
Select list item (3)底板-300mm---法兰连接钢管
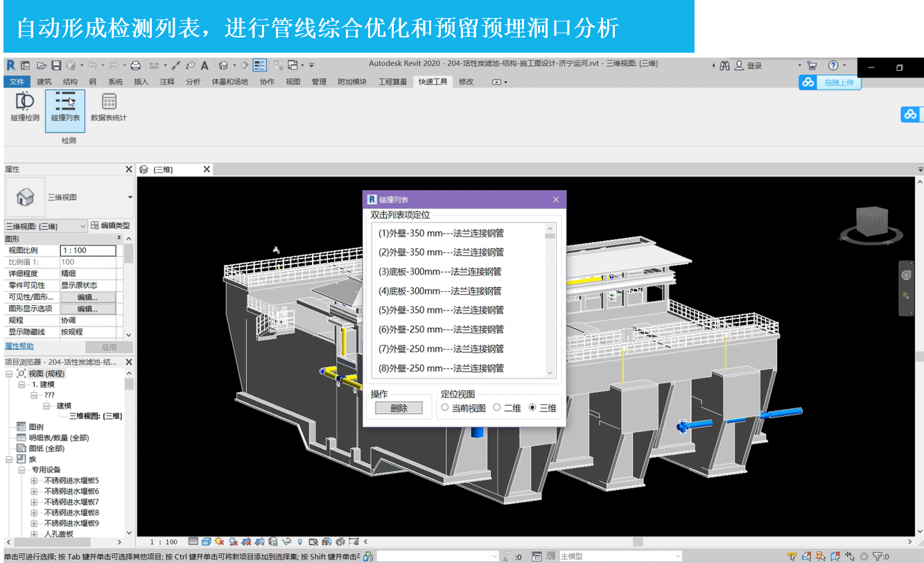[439, 272]
